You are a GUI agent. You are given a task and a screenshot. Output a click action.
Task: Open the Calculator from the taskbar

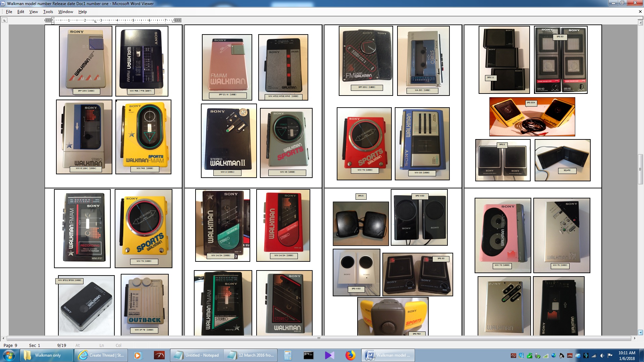tap(288, 355)
